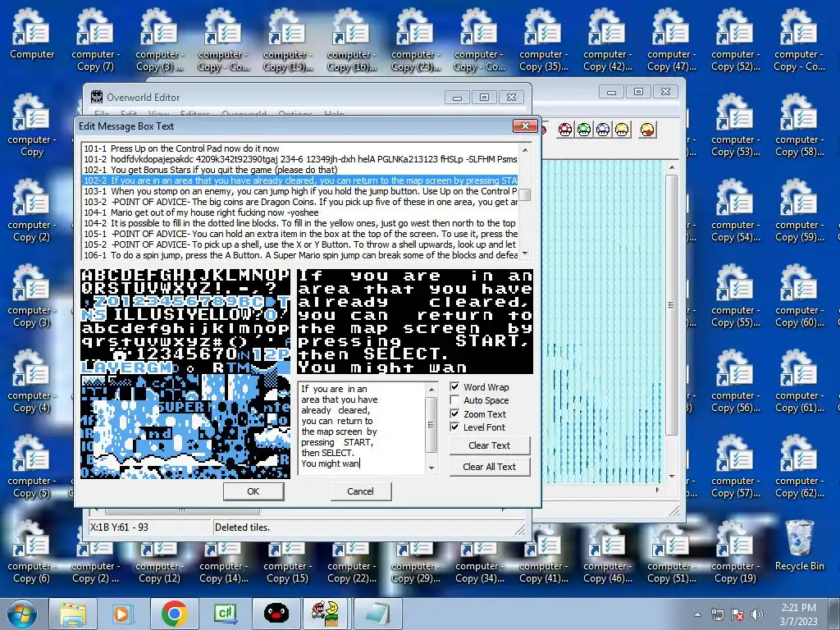Uncheck the Level Font checkbox
The height and width of the screenshot is (630, 840).
click(x=454, y=427)
